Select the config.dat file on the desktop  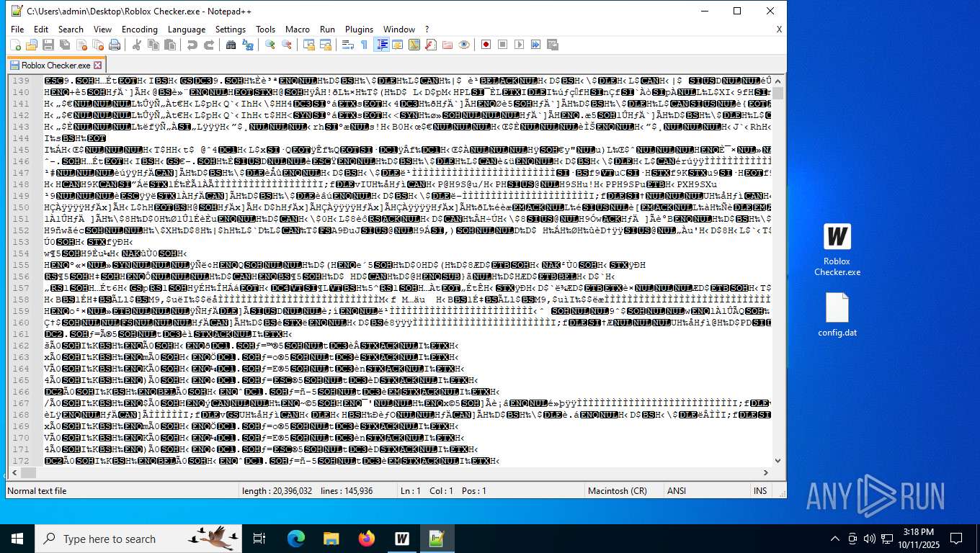(x=837, y=315)
